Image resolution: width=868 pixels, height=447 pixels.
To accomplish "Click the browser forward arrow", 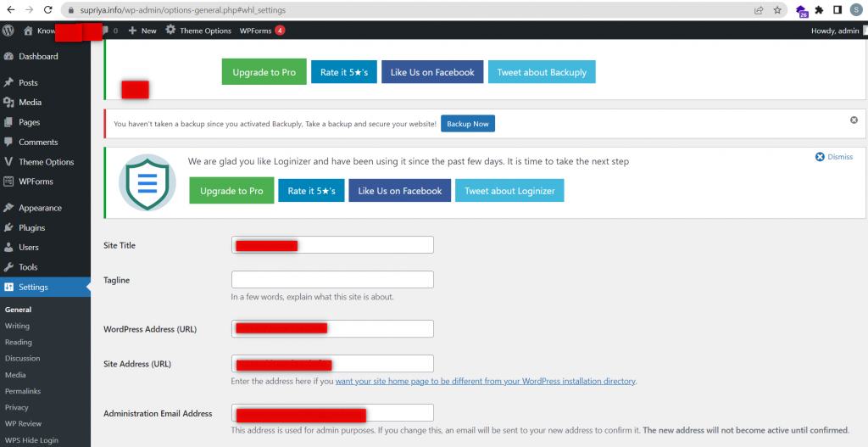I will [x=29, y=10].
